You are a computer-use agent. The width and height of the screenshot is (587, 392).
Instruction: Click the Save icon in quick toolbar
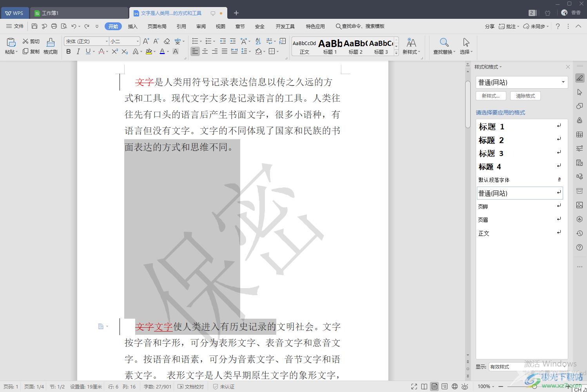click(34, 26)
